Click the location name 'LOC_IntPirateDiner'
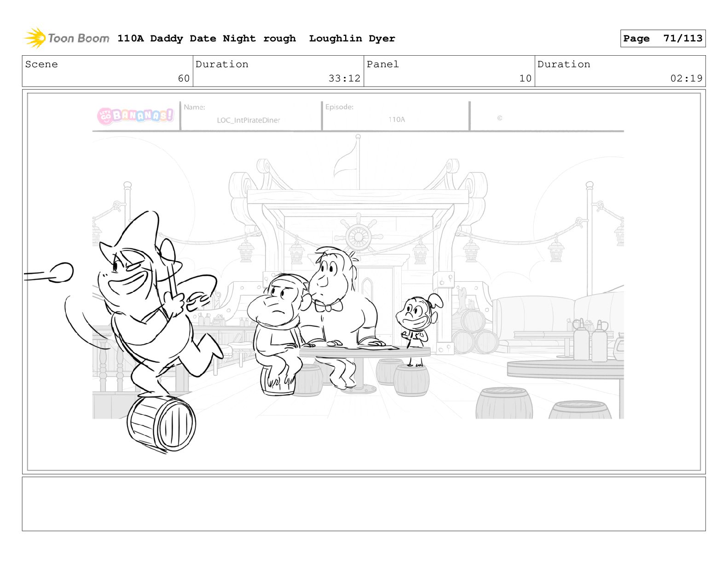The height and width of the screenshot is (564, 728). (x=248, y=121)
